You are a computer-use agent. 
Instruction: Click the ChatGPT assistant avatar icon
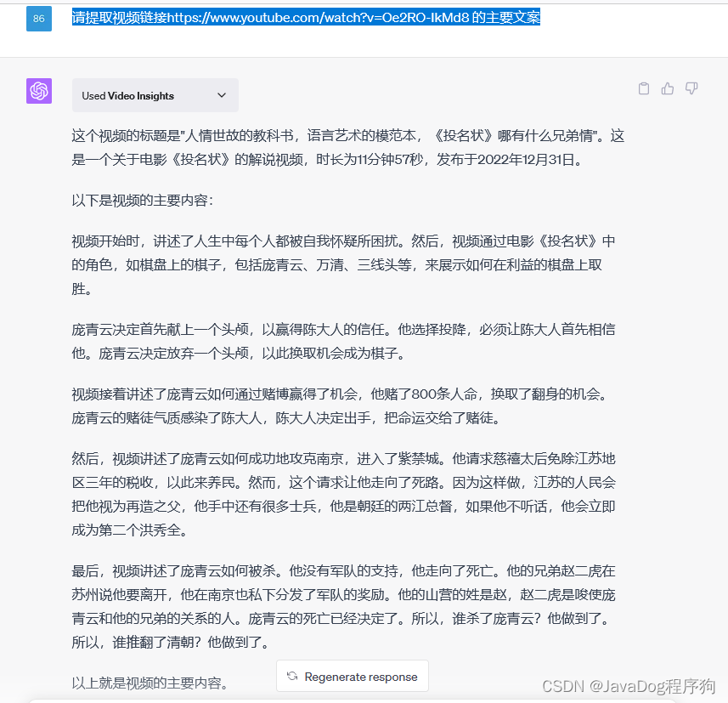(39, 91)
